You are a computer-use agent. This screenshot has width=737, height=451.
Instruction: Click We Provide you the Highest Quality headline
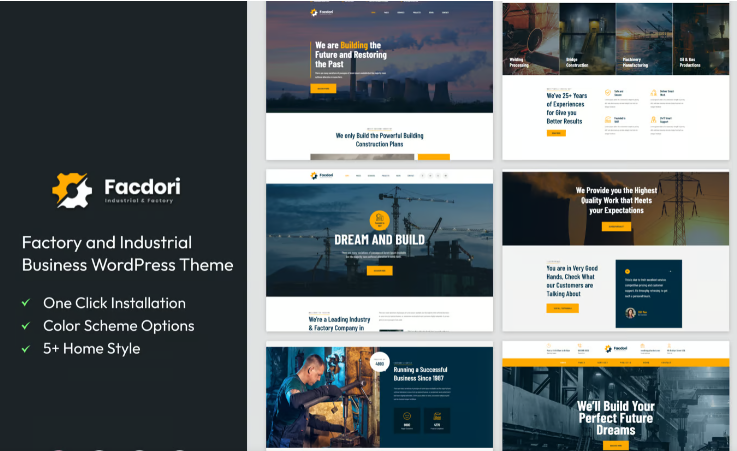point(616,200)
